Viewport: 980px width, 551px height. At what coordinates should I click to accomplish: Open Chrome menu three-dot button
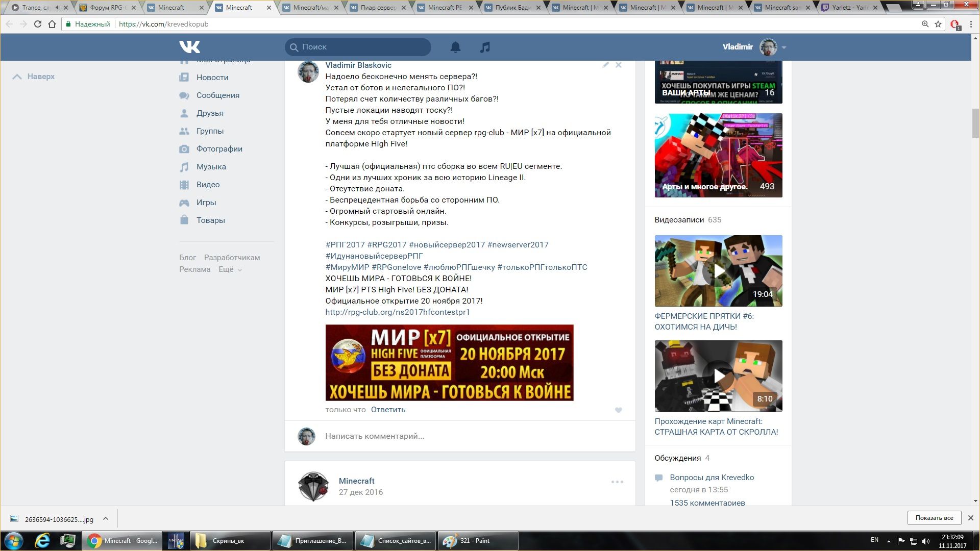(x=971, y=24)
